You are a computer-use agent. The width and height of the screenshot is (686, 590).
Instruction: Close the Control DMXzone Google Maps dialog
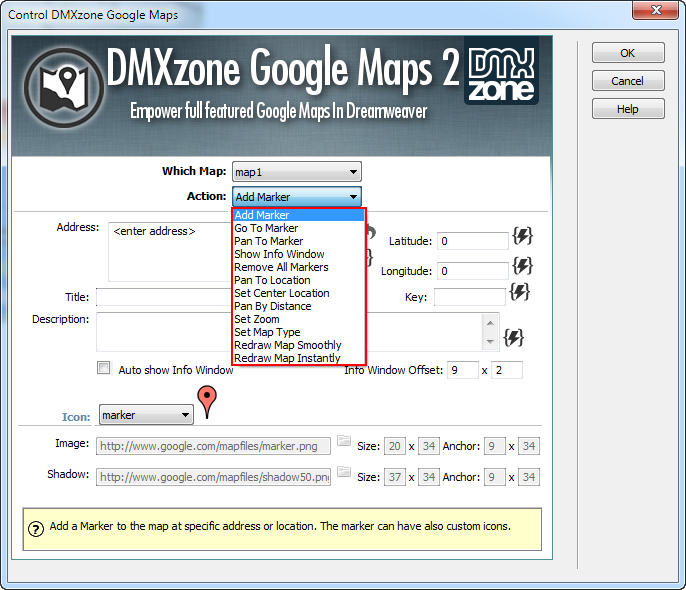(654, 10)
